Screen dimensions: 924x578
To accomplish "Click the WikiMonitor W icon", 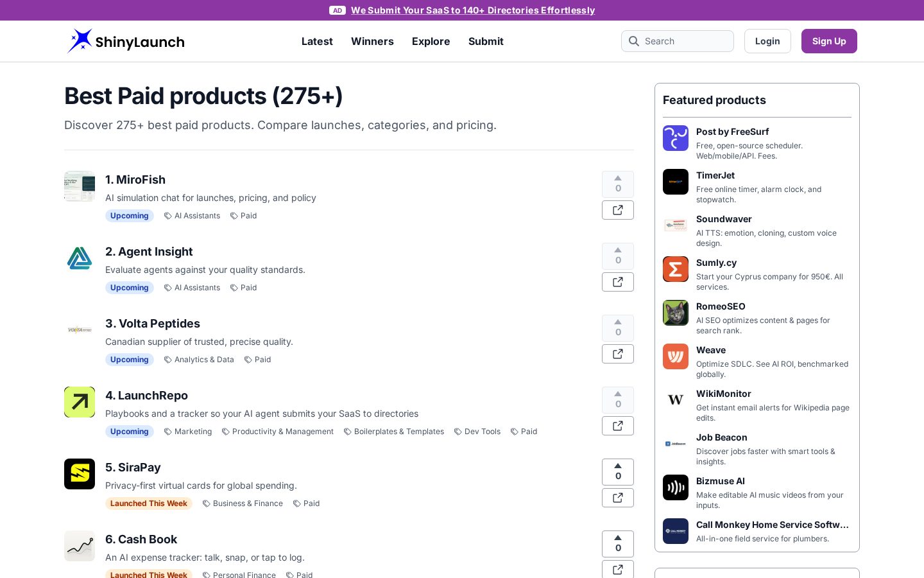I will point(676,400).
